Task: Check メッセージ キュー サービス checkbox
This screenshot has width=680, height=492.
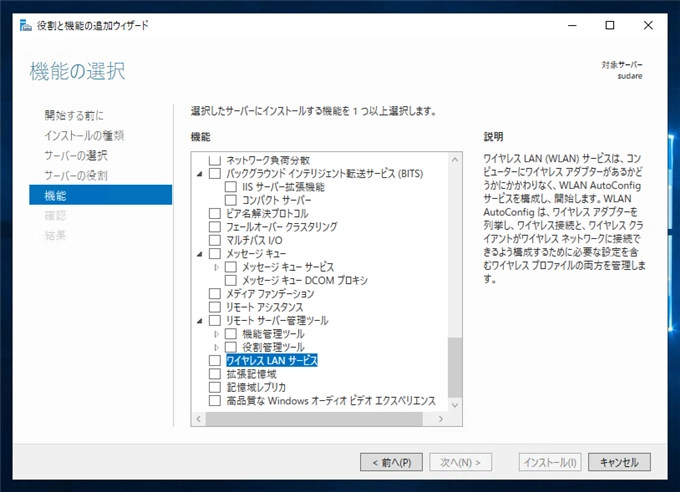Action: pos(231,267)
